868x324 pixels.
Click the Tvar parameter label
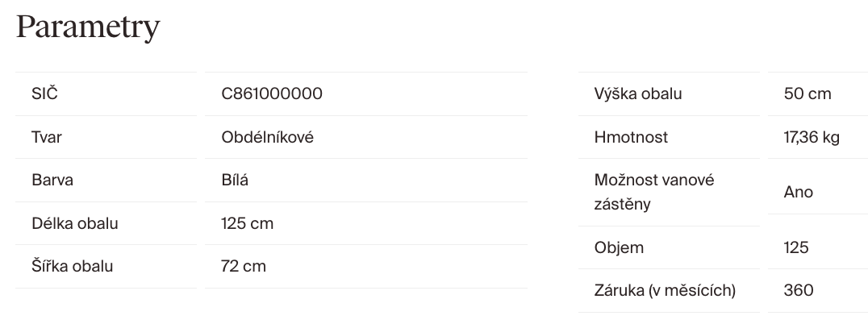[47, 137]
